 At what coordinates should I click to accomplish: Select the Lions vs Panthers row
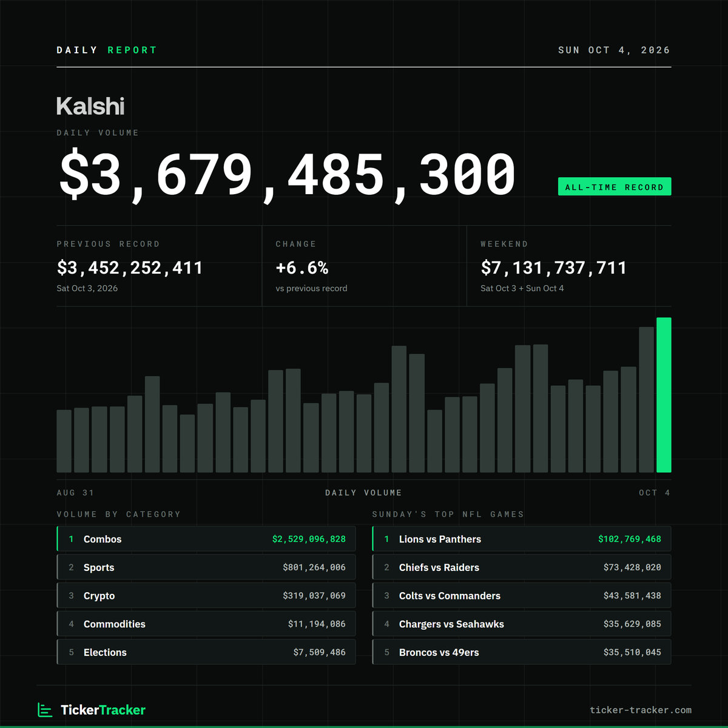(522, 539)
